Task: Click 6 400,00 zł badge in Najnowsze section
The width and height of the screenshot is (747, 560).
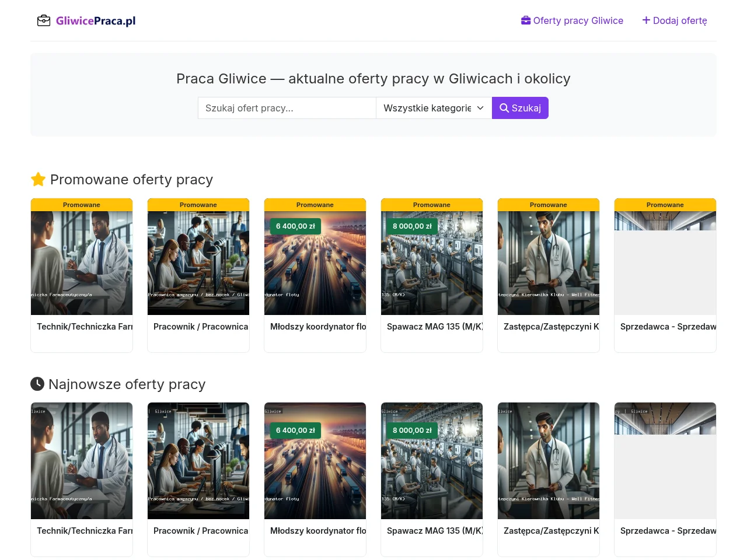Action: (295, 430)
